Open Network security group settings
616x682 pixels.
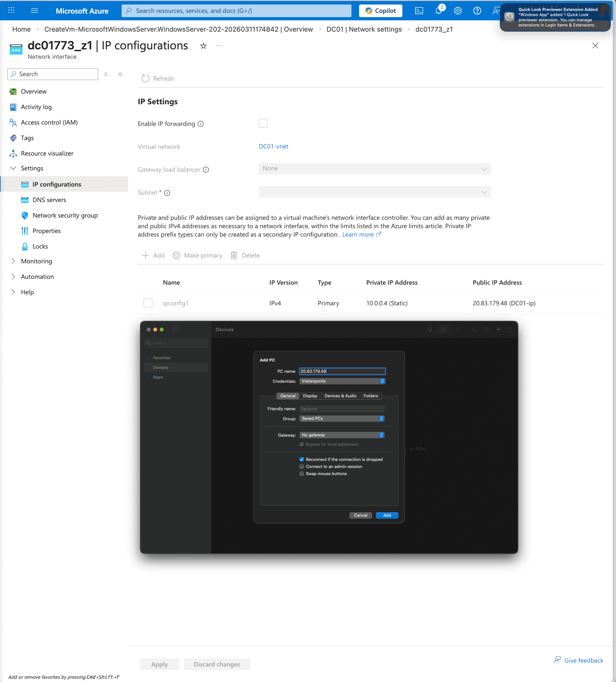[x=64, y=216]
